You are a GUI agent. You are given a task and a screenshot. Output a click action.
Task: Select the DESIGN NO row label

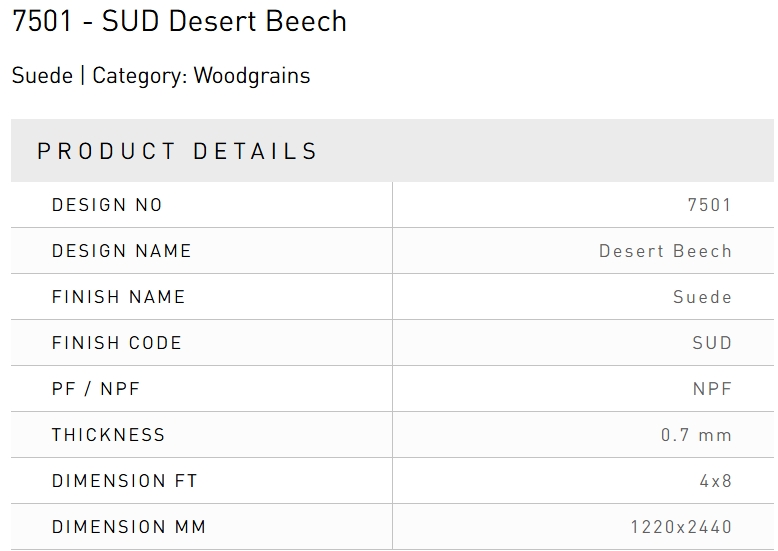pos(107,205)
